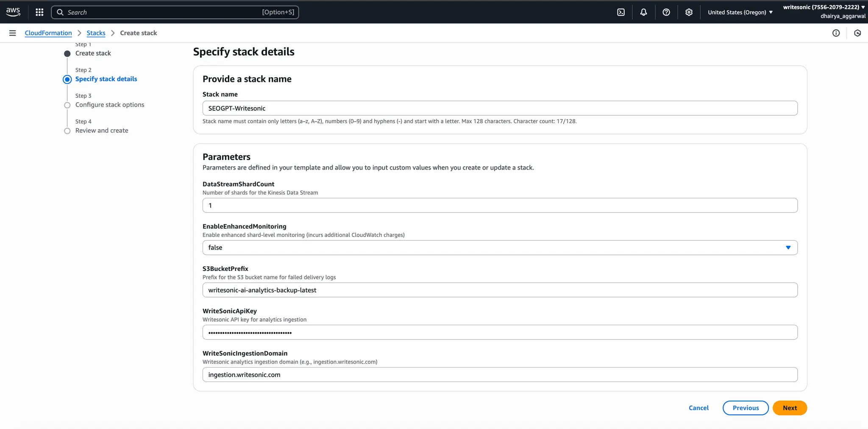
Task: Open CloudShell terminal icon
Action: pos(621,12)
